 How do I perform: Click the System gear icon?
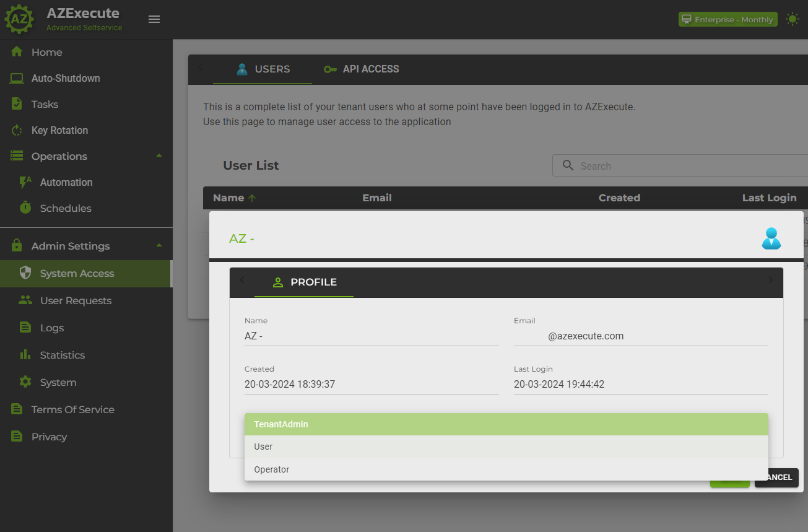coord(25,382)
